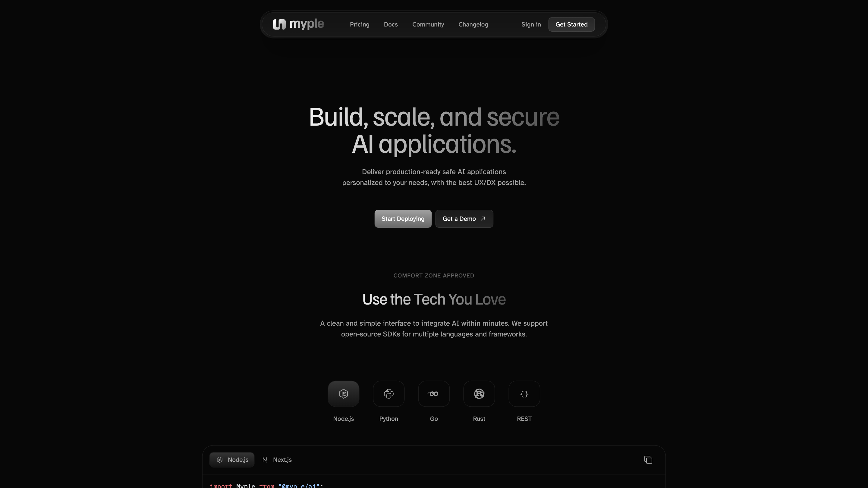868x488 pixels.
Task: Select the REST API braces icon
Action: pos(524,394)
